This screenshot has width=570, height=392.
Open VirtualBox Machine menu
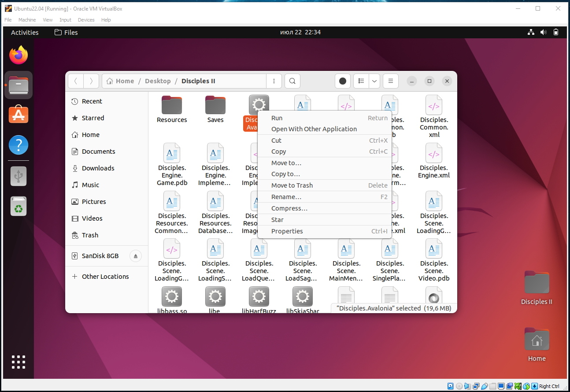point(27,20)
